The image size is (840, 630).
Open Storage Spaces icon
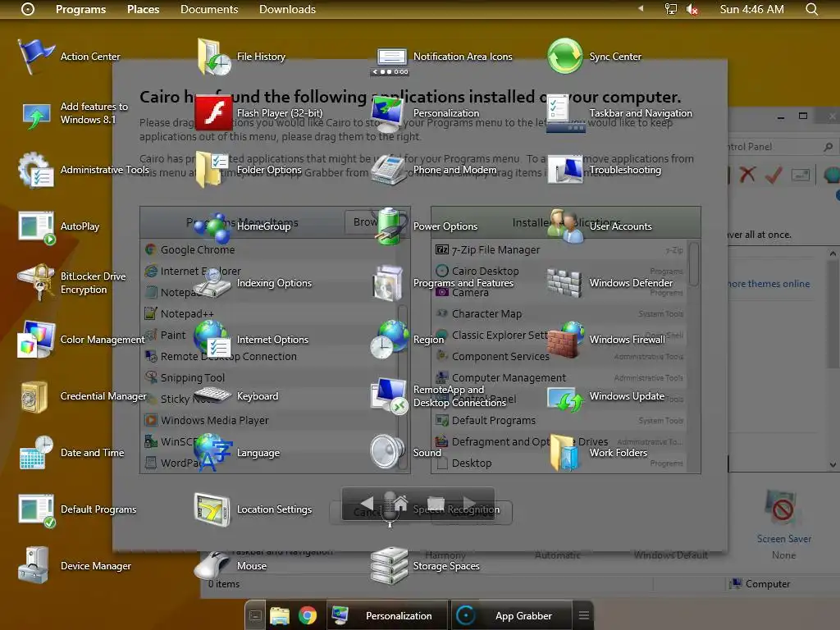[x=390, y=566]
